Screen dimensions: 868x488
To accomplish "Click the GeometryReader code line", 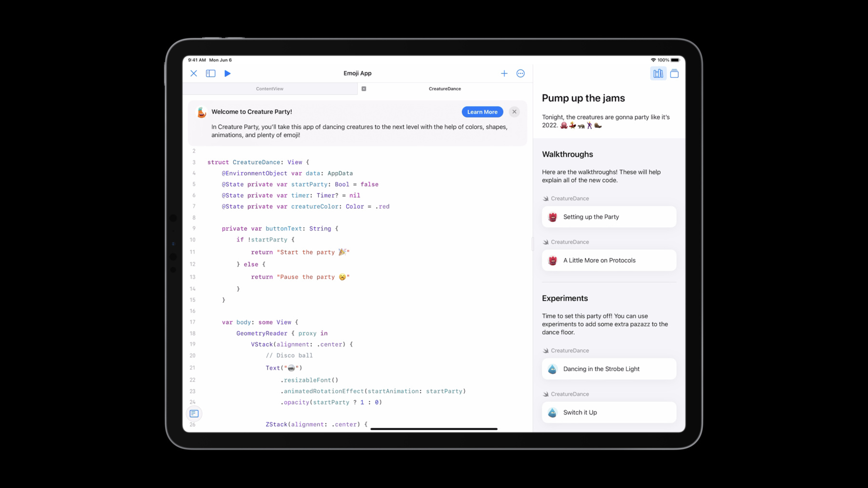I will click(x=282, y=333).
